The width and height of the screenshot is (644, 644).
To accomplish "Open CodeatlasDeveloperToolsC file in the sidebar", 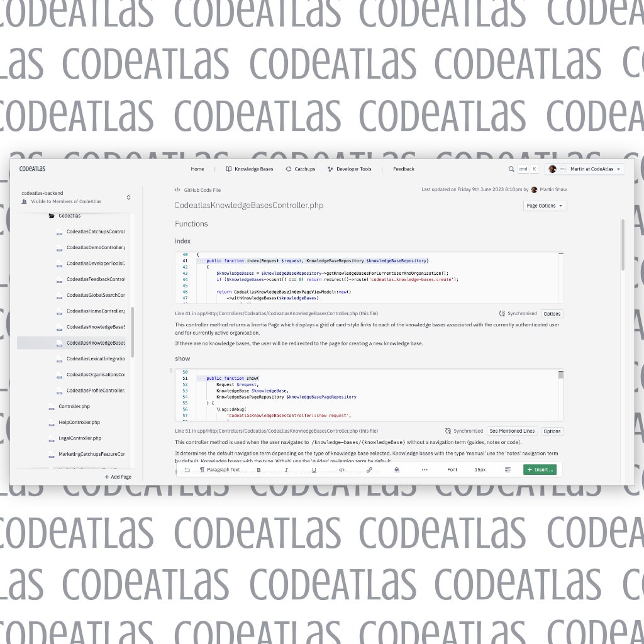I will tap(96, 264).
